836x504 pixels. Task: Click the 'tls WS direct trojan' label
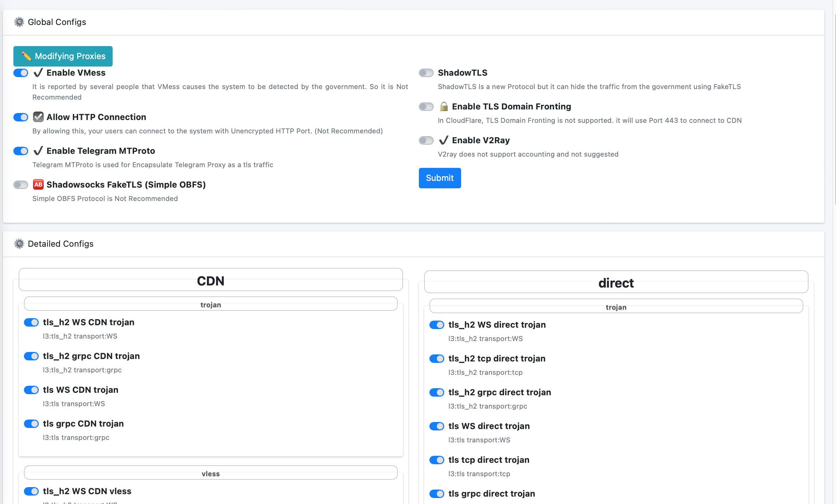[489, 426]
